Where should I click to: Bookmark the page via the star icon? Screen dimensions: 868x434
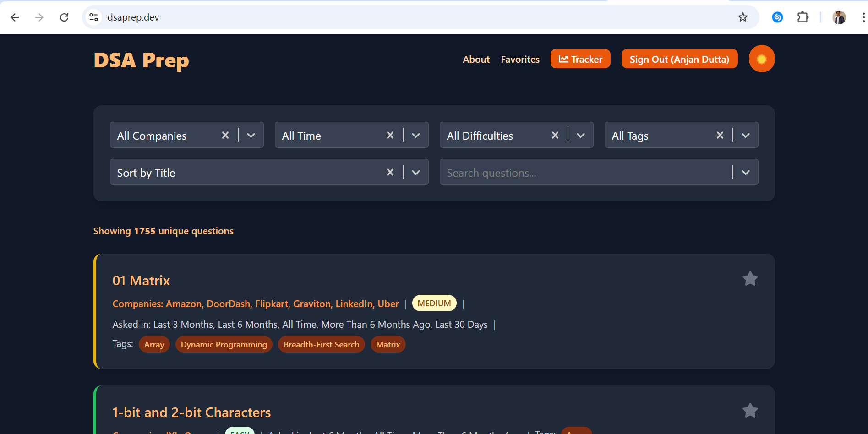(743, 17)
